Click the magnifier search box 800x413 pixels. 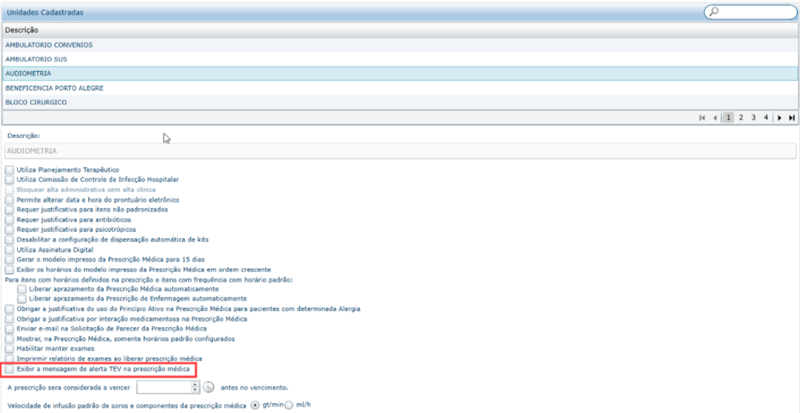tap(749, 13)
